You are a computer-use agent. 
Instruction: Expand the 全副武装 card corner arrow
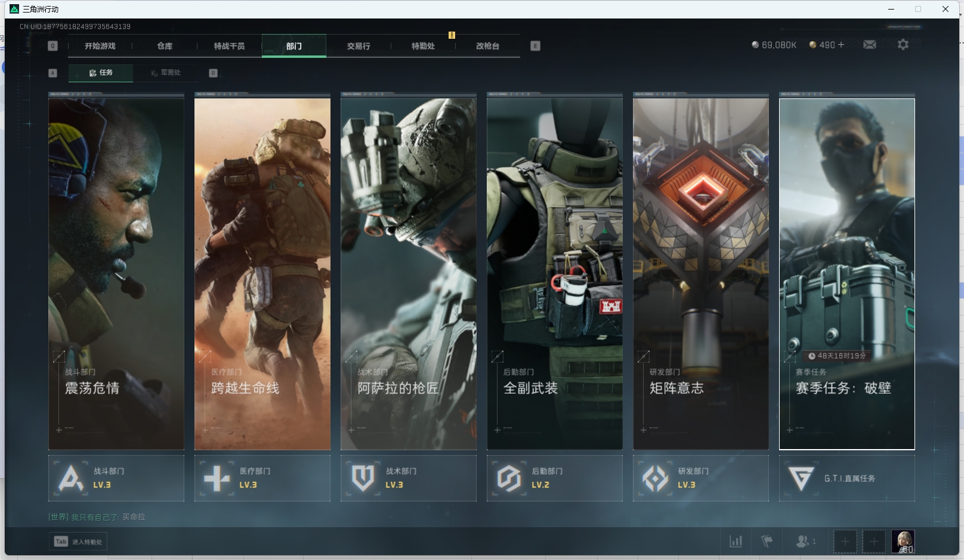(x=497, y=357)
